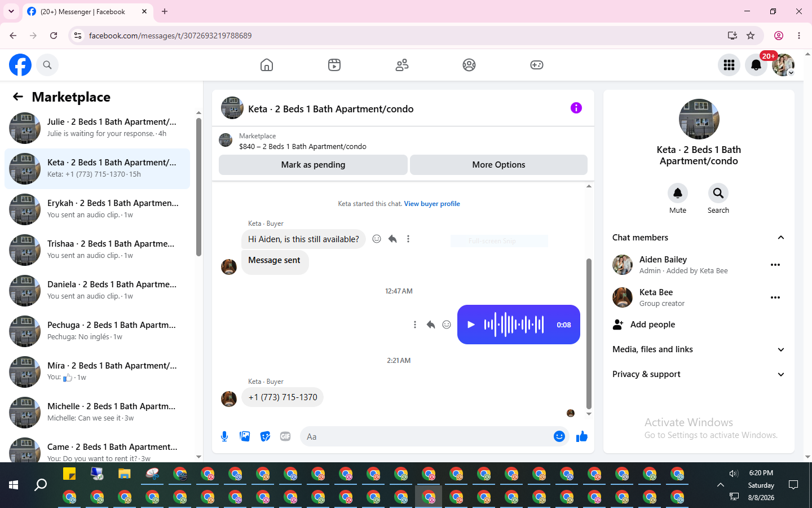Go to the Home feed icon
The image size is (812, 508).
(x=267, y=65)
